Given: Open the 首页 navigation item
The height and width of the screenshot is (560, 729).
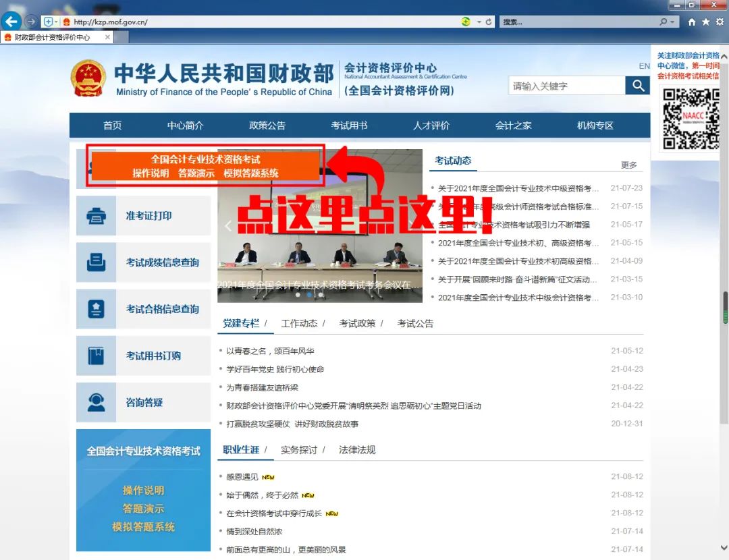Looking at the screenshot, I should click(112, 125).
